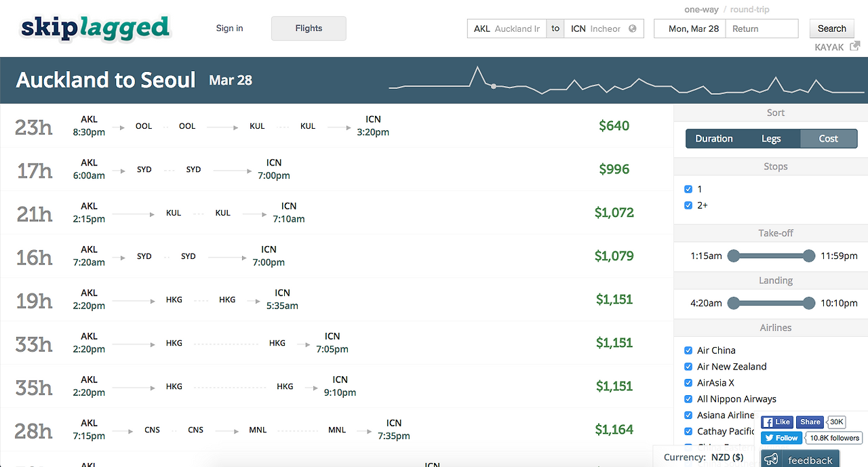Click the Facebook Share button

click(810, 422)
